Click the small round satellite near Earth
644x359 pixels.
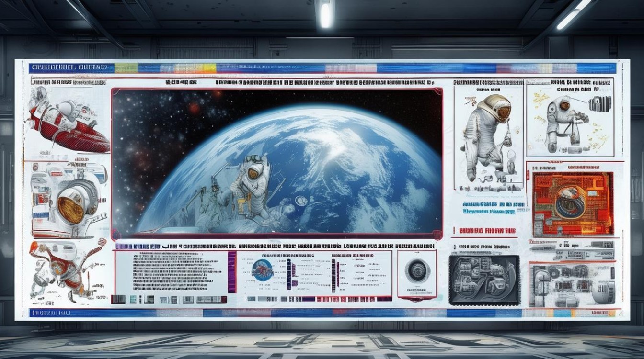(301, 201)
